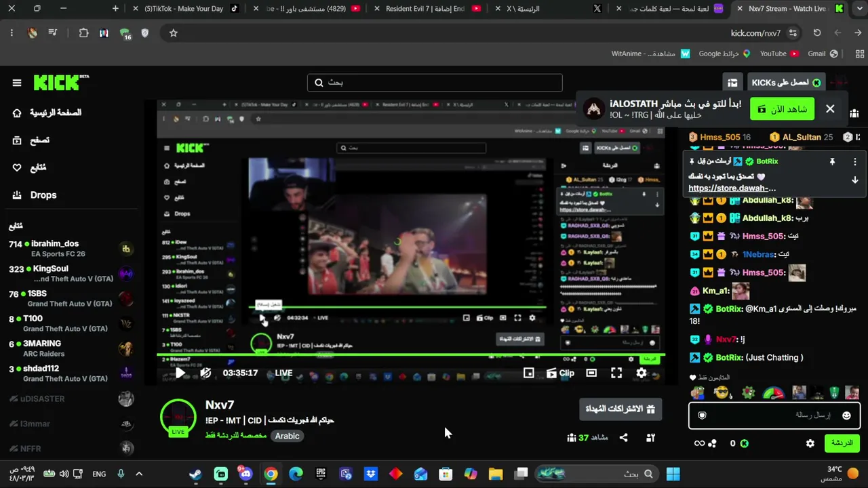Create a Clip of the stream
The height and width of the screenshot is (488, 868).
click(560, 373)
